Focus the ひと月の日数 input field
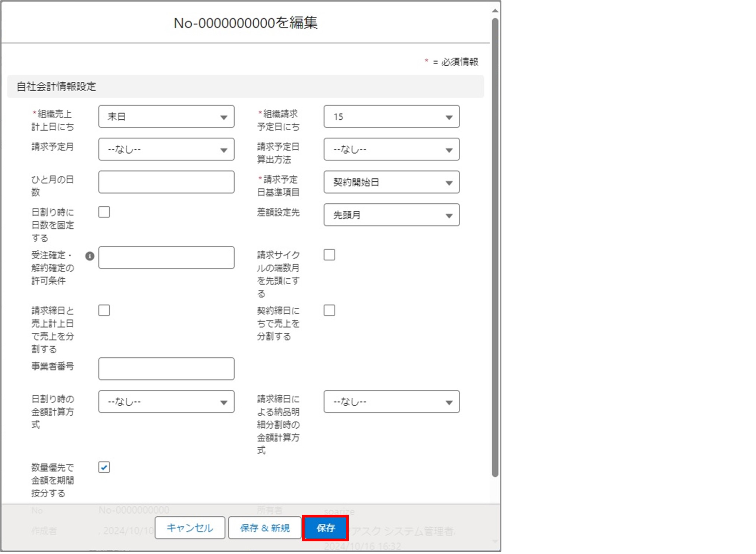The image size is (756, 554). [166, 182]
